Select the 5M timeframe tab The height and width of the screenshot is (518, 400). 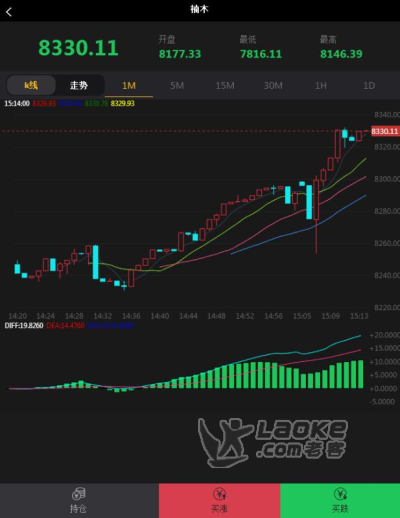177,86
